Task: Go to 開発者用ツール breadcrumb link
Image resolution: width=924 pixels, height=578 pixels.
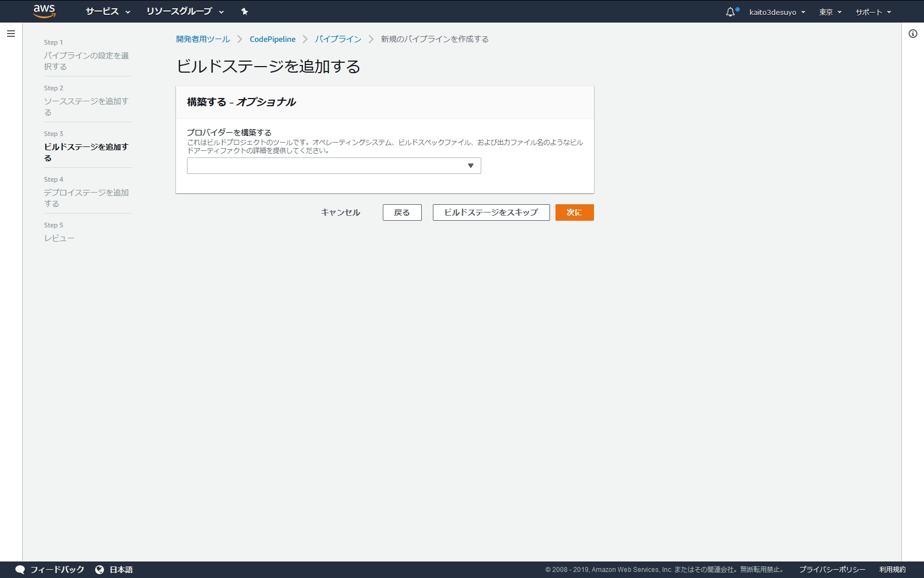Action: [203, 39]
